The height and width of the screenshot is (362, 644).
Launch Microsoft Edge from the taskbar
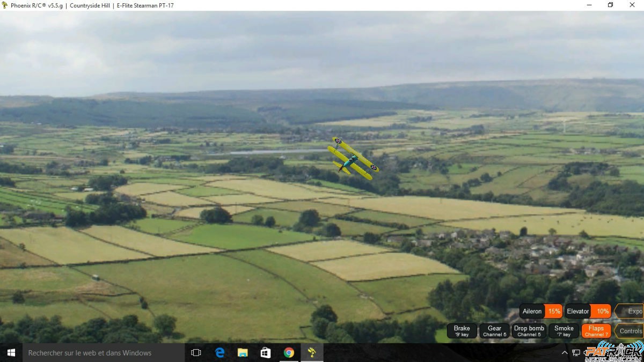pyautogui.click(x=219, y=352)
